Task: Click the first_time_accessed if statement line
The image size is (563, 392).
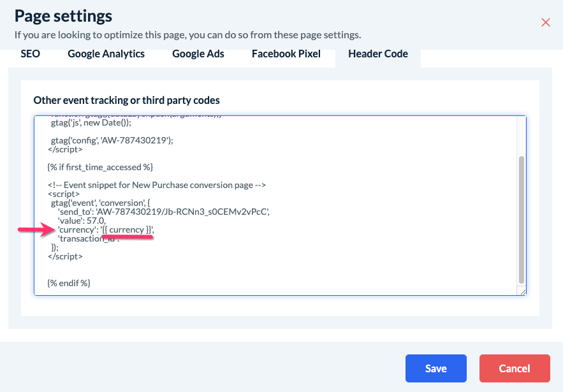Action: pyautogui.click(x=99, y=167)
